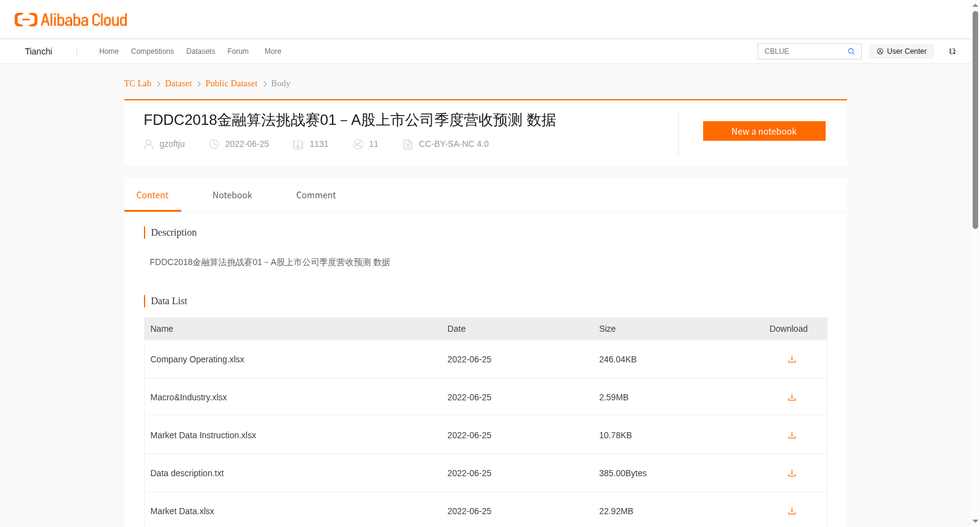Click the Body breadcrumb text
This screenshot has width=980, height=527.
(281, 83)
